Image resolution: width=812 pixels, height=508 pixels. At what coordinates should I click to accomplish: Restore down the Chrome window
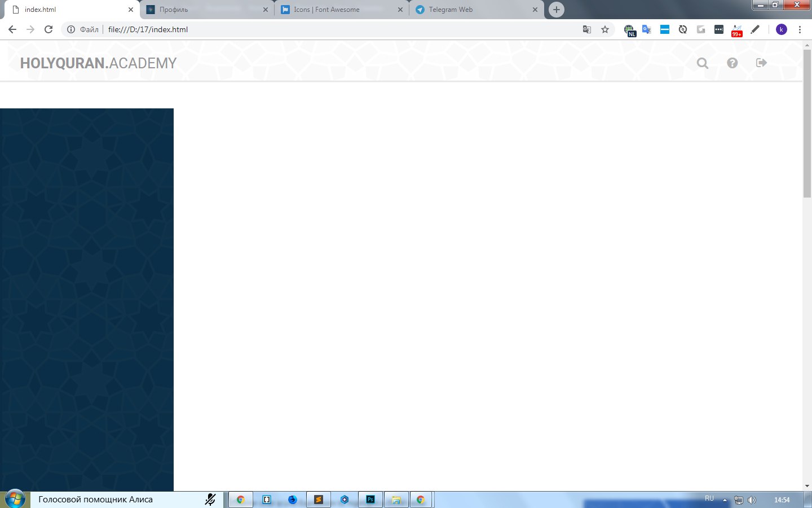775,5
